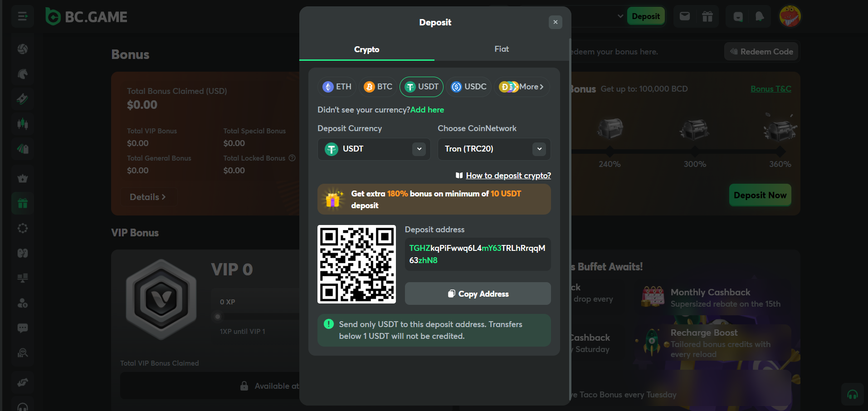The height and width of the screenshot is (411, 868).
Task: Open the VIP crown icon in sidebar
Action: coord(23,178)
